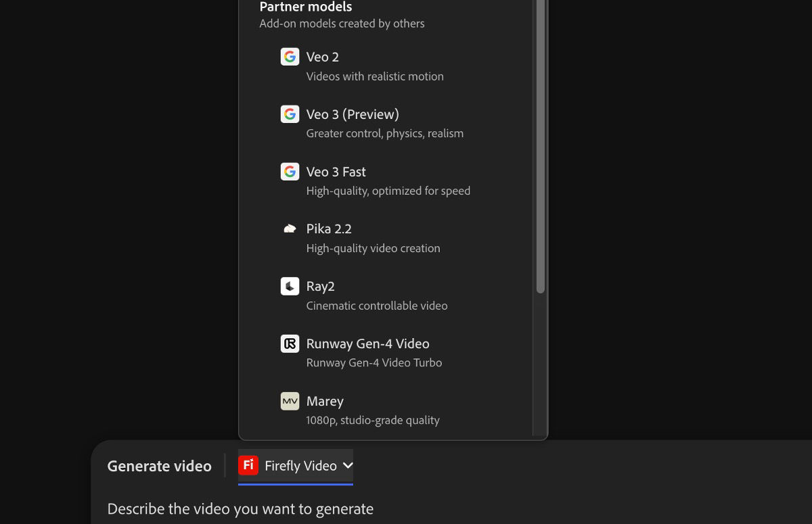Click 'Add-on models created by others' text
Screen dimensions: 812x524
click(342, 24)
